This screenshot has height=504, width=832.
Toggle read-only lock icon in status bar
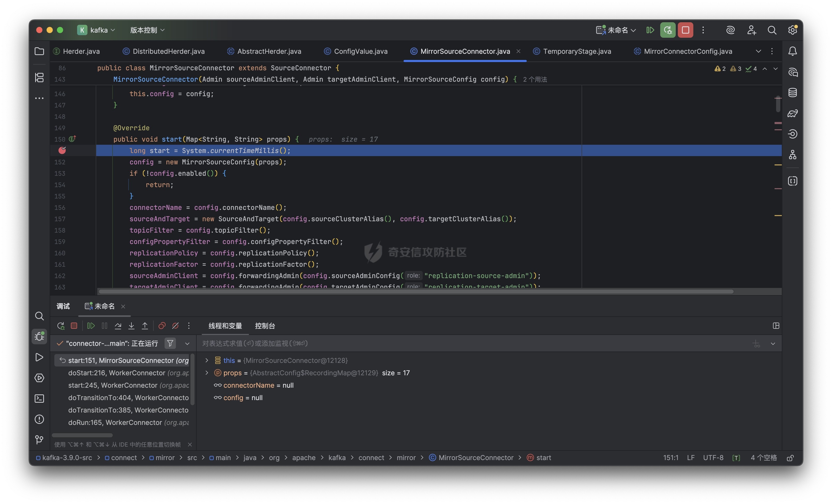pos(790,458)
